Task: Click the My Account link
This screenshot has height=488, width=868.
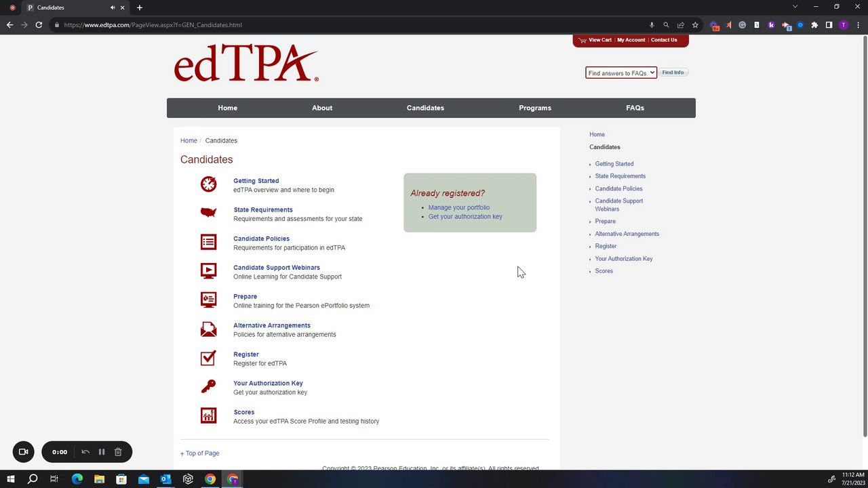Action: (x=631, y=40)
